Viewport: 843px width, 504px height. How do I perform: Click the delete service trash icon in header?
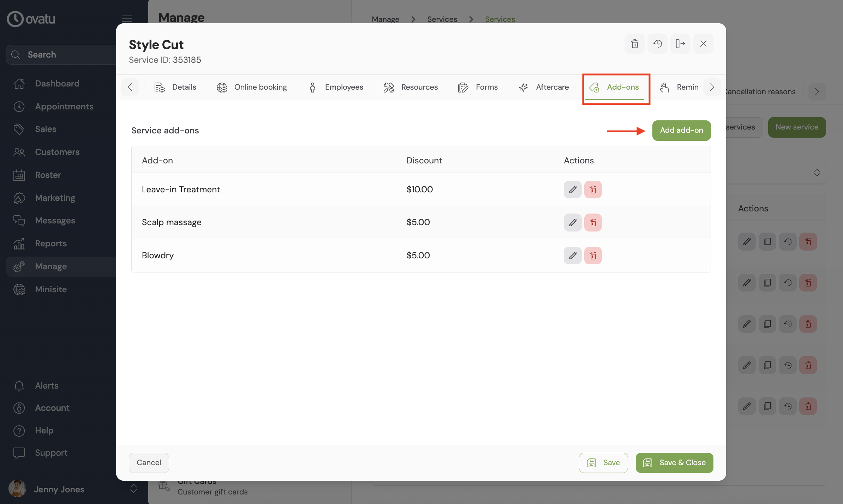[634, 44]
